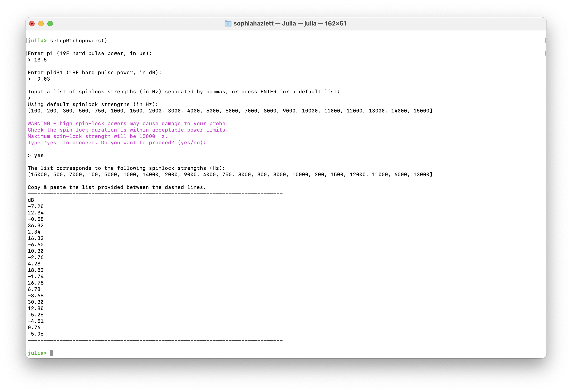Click the last value -5.96 in list

(36, 334)
